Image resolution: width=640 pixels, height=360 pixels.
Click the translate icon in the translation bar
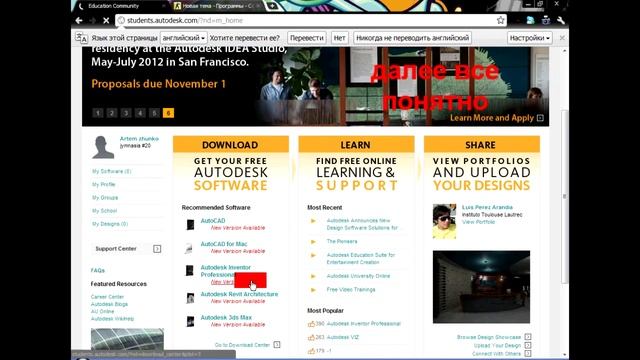click(81, 38)
